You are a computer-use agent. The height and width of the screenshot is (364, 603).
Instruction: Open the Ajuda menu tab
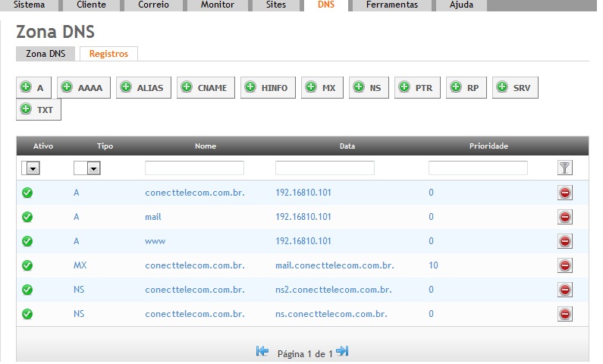click(461, 5)
